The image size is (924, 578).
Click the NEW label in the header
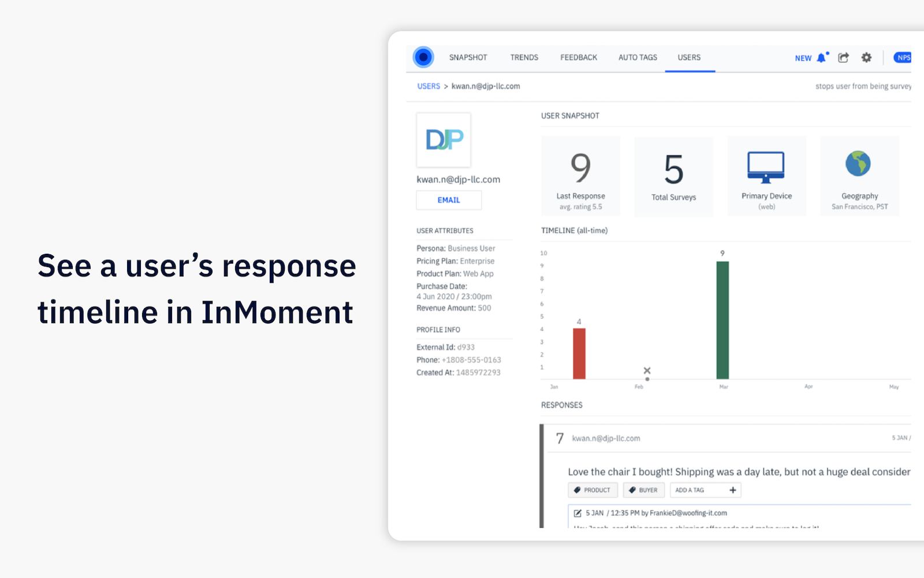(x=803, y=58)
